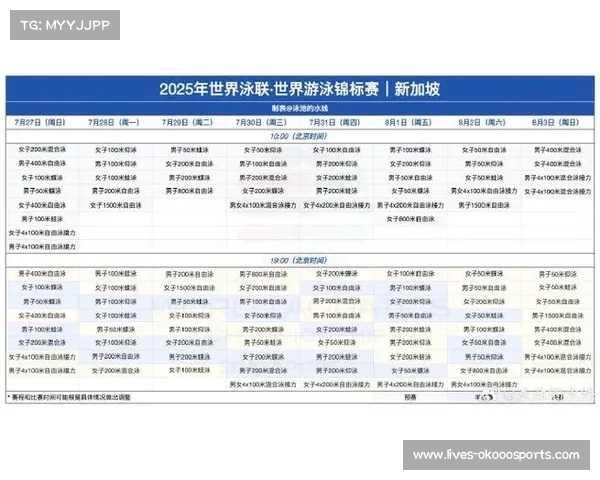
Task: Click '男子4x100米混合泳接力' in 8月3日 19:00 session
Action: [558, 357]
